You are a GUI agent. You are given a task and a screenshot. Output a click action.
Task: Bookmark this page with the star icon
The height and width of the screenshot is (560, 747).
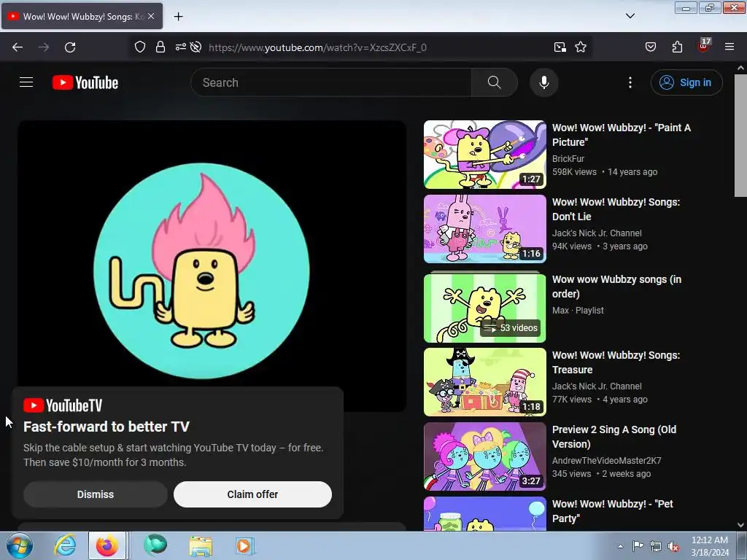pos(580,47)
